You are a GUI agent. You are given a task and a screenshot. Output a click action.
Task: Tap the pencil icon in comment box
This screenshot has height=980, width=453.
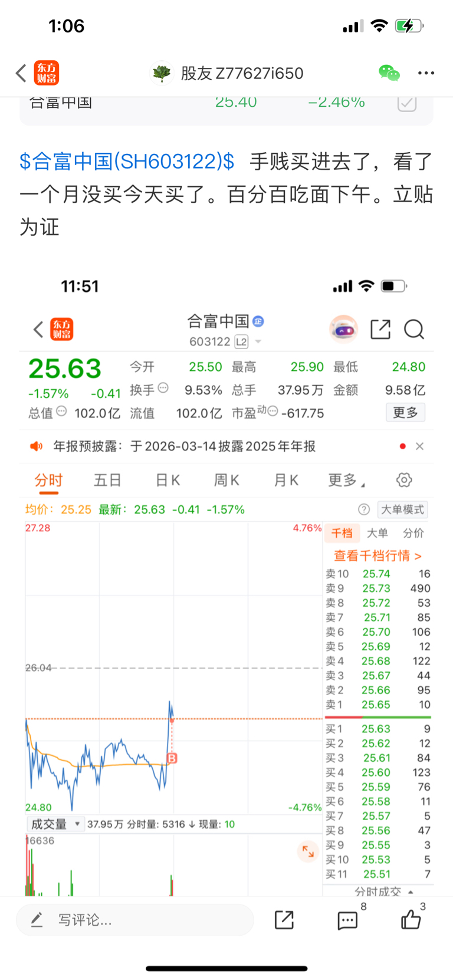pyautogui.click(x=37, y=920)
